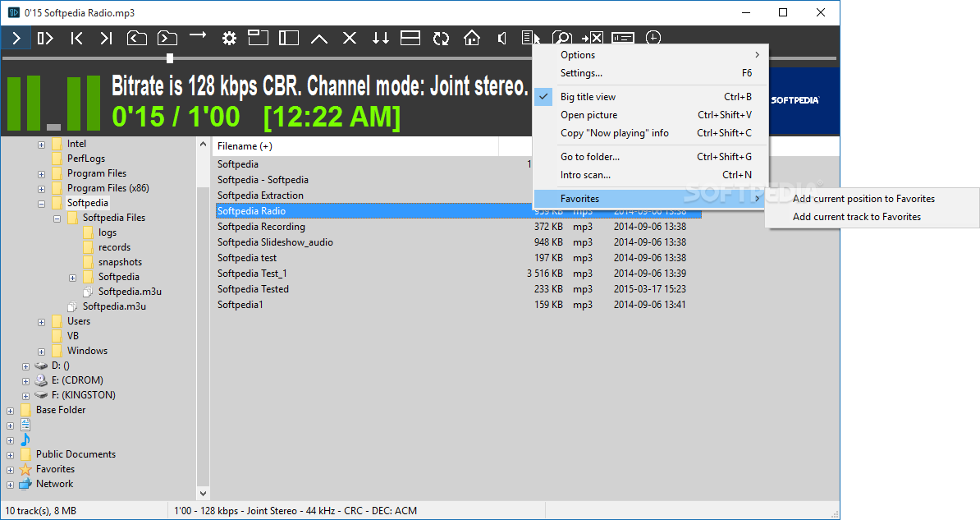
Task: Click the right arrow toolbar icon
Action: pyautogui.click(x=198, y=35)
